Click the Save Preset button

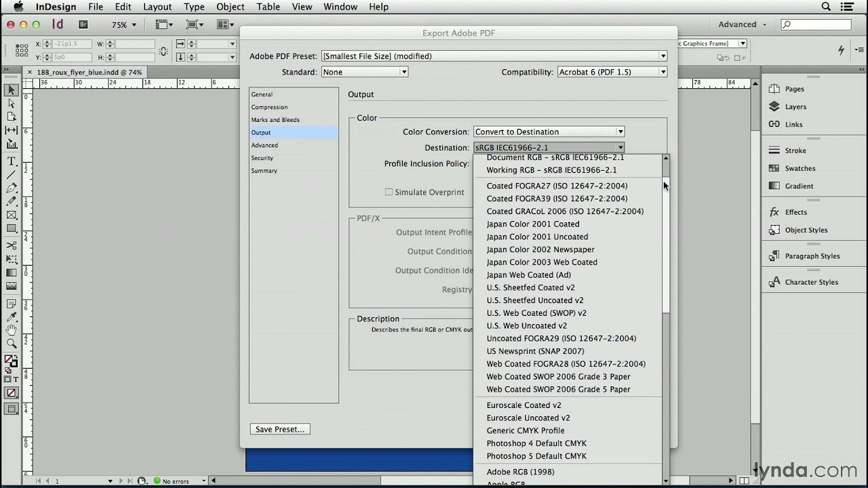coord(280,429)
